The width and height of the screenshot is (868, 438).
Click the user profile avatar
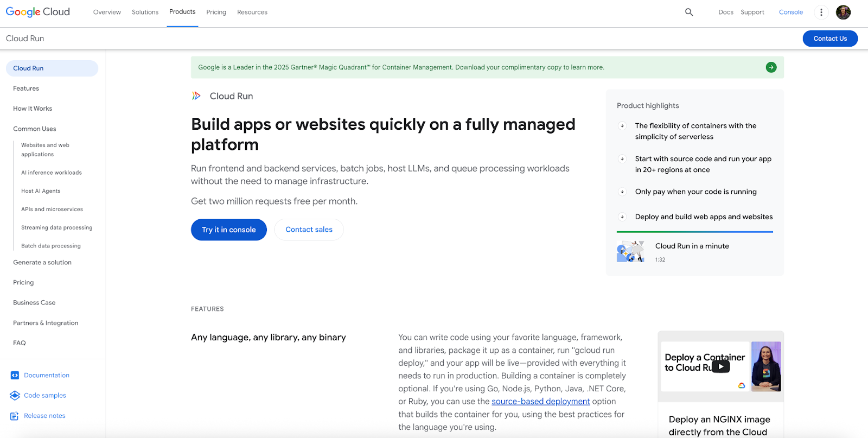[843, 12]
